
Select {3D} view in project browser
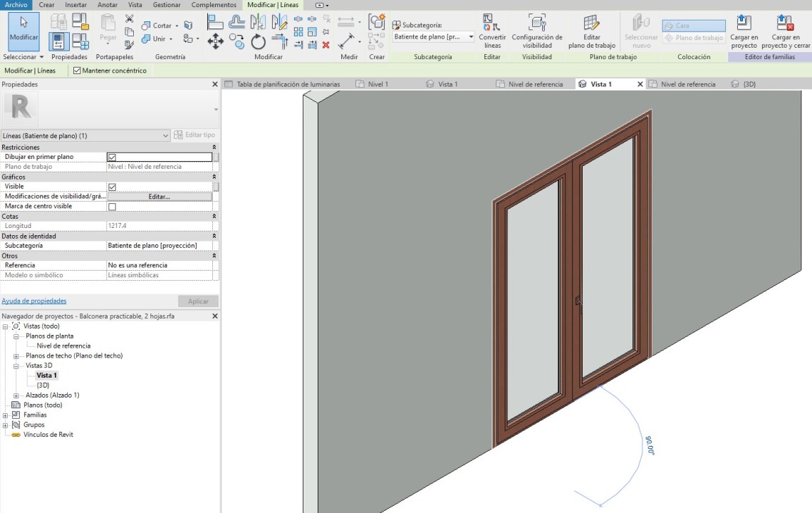43,385
